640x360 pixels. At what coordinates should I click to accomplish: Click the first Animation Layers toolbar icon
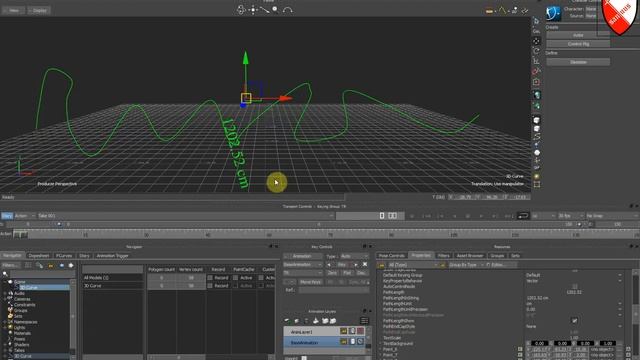point(287,321)
